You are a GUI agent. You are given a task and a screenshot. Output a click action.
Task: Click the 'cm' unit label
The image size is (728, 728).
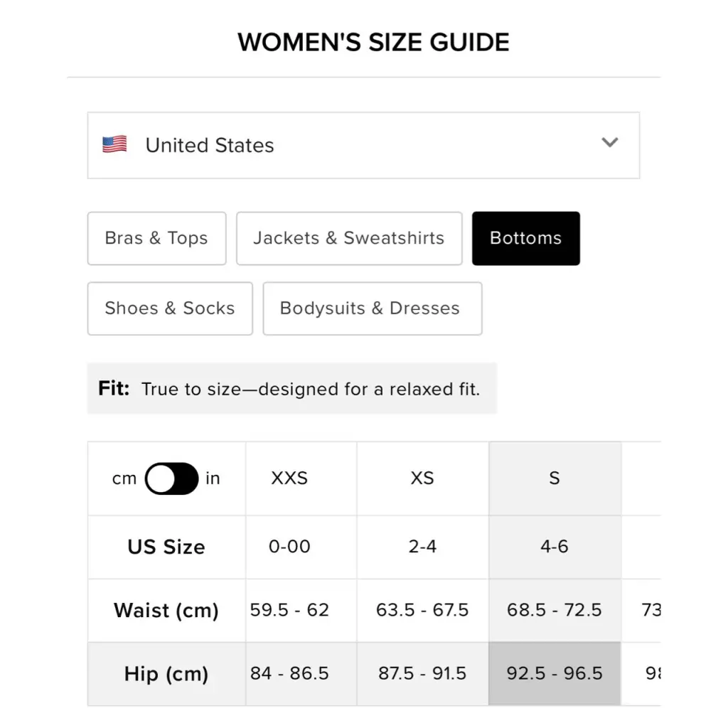pos(124,478)
